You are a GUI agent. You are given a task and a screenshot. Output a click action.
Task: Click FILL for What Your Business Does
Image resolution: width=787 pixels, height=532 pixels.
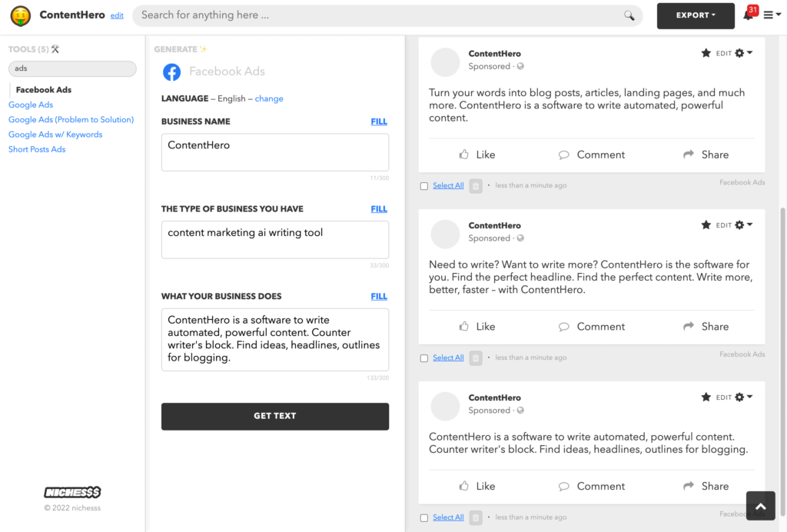[379, 296]
